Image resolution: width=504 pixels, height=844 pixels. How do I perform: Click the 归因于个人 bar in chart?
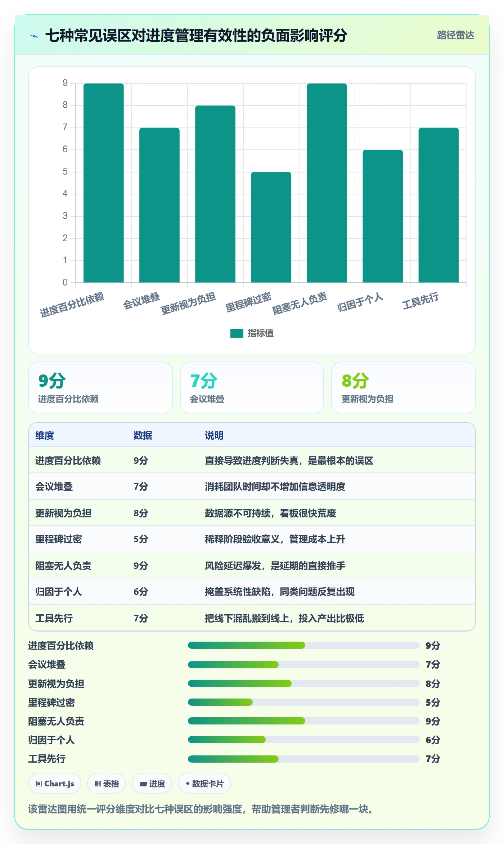tap(383, 216)
